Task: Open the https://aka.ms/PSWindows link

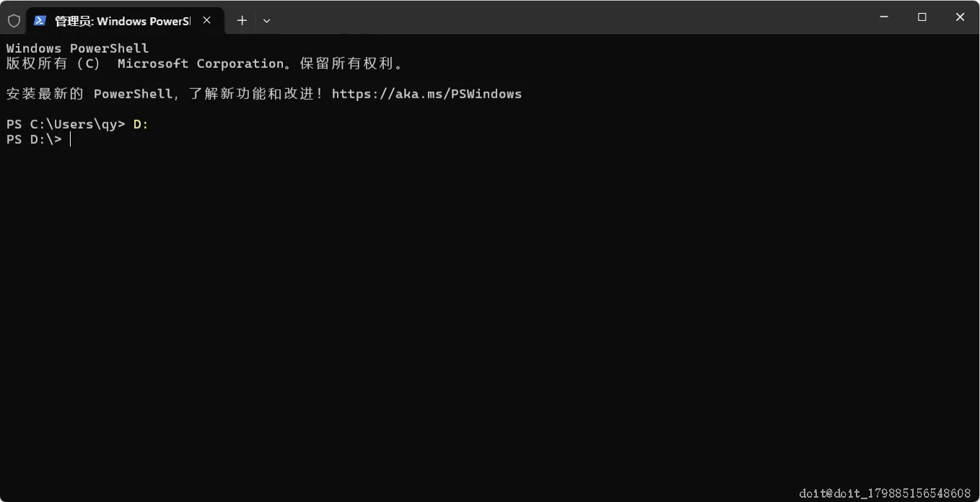Action: (426, 94)
